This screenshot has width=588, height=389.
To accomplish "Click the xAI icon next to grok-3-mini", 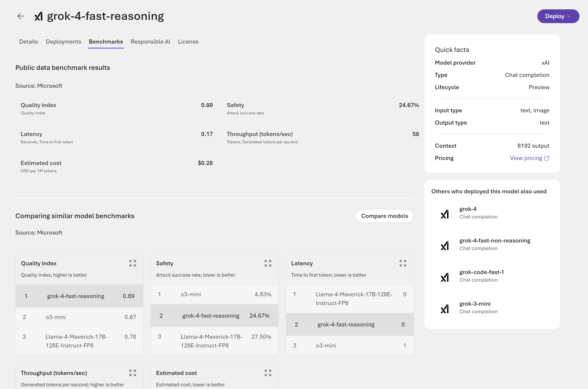I will pyautogui.click(x=445, y=307).
